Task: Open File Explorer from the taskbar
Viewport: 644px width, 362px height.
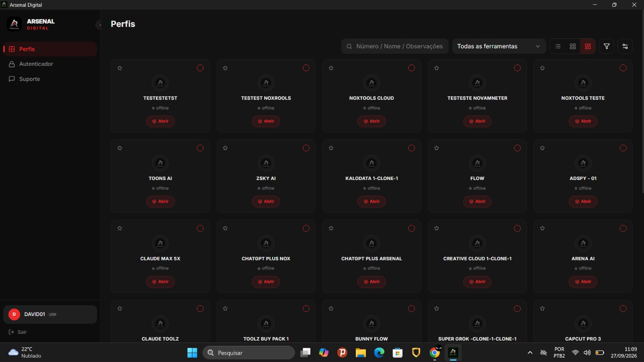Action: [361, 353]
